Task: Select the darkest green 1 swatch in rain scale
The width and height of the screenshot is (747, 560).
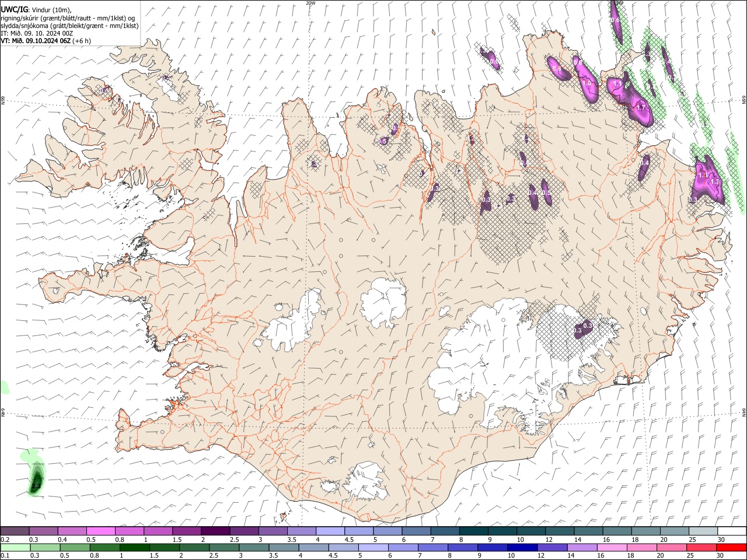Action: point(135,548)
